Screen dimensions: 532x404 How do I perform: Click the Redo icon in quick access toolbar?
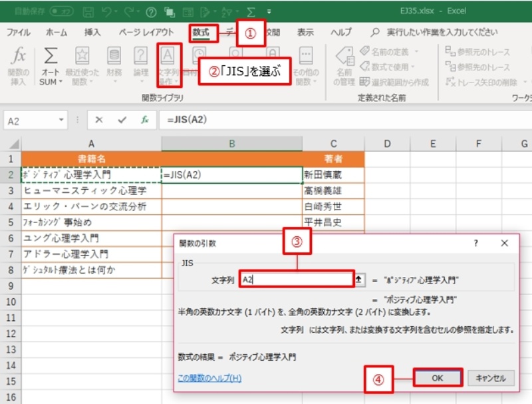tap(128, 12)
